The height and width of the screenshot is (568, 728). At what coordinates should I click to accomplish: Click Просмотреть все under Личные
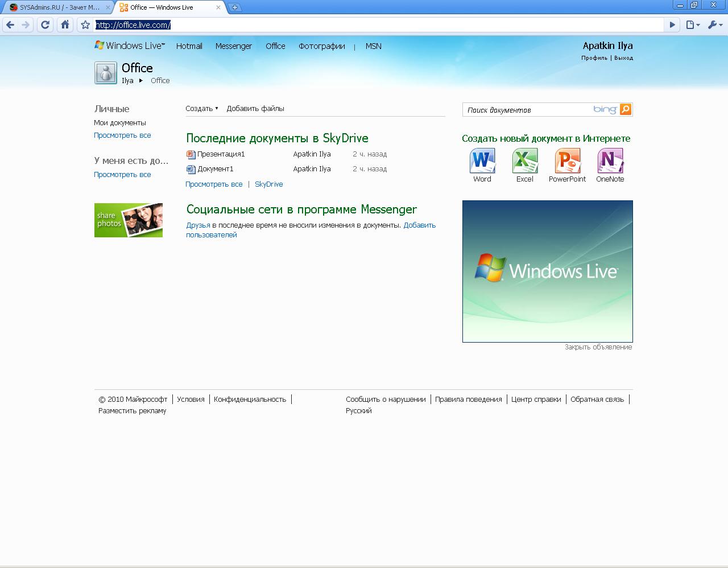122,135
